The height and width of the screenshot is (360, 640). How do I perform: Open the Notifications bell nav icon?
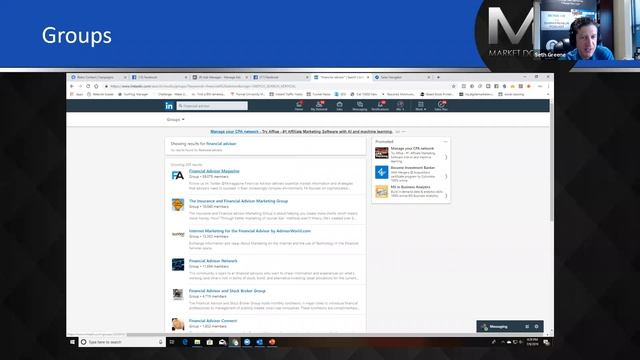click(x=380, y=106)
